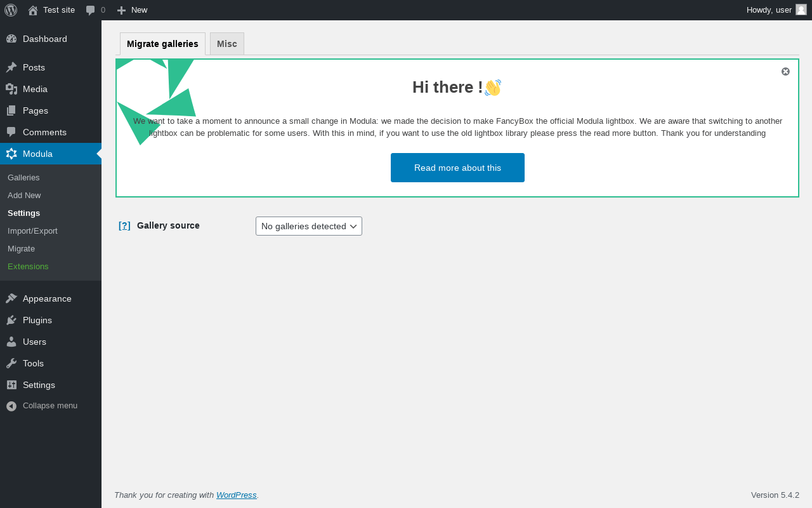Screen dimensions: 812x508
Task: Click the Comments sidebar bubble icon
Action: (11, 132)
